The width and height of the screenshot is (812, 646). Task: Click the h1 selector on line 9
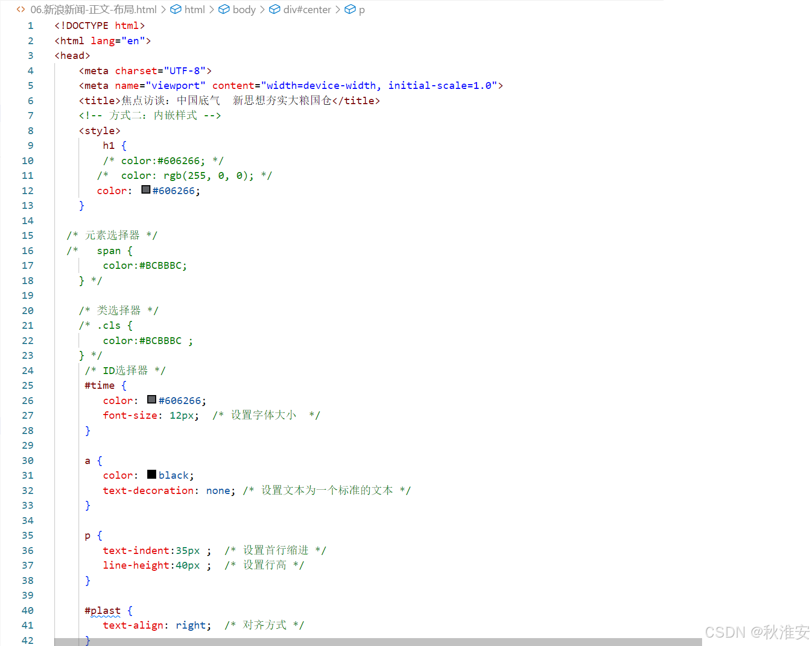109,146
